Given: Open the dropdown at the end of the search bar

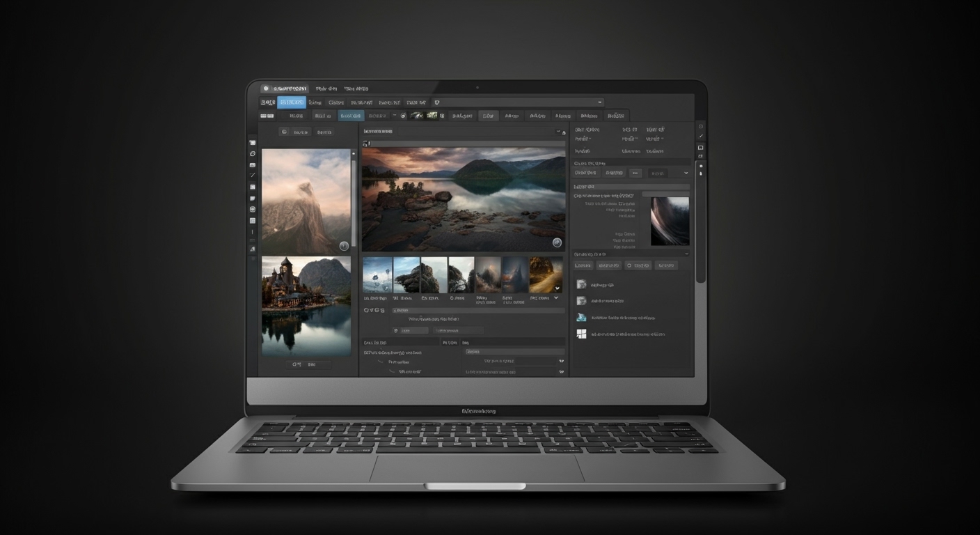Looking at the screenshot, I should point(599,102).
